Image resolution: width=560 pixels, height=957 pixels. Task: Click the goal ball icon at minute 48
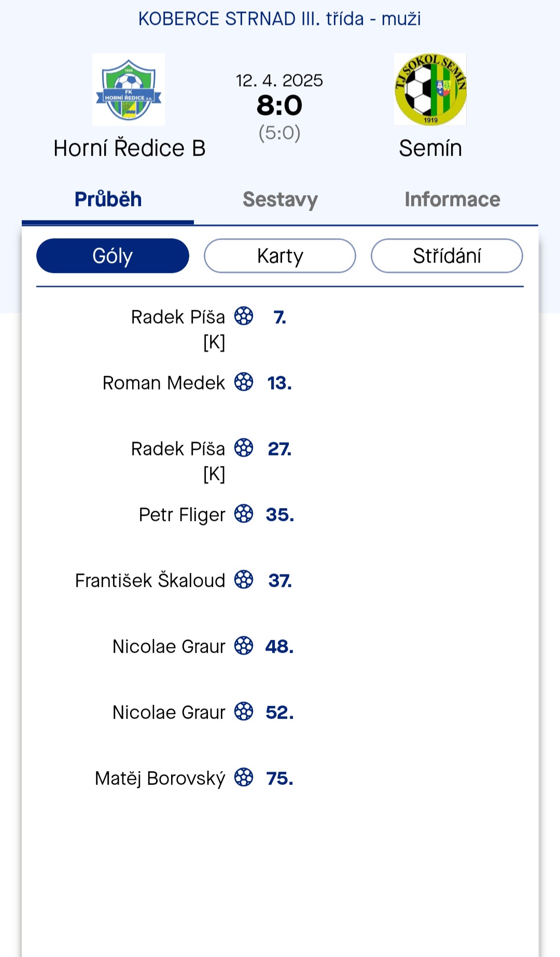[244, 646]
